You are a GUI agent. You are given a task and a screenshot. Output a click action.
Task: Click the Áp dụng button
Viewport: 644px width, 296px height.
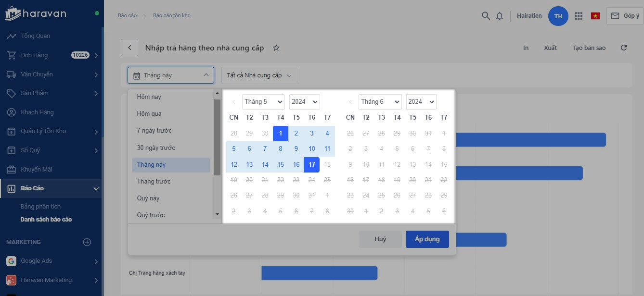[x=427, y=239]
